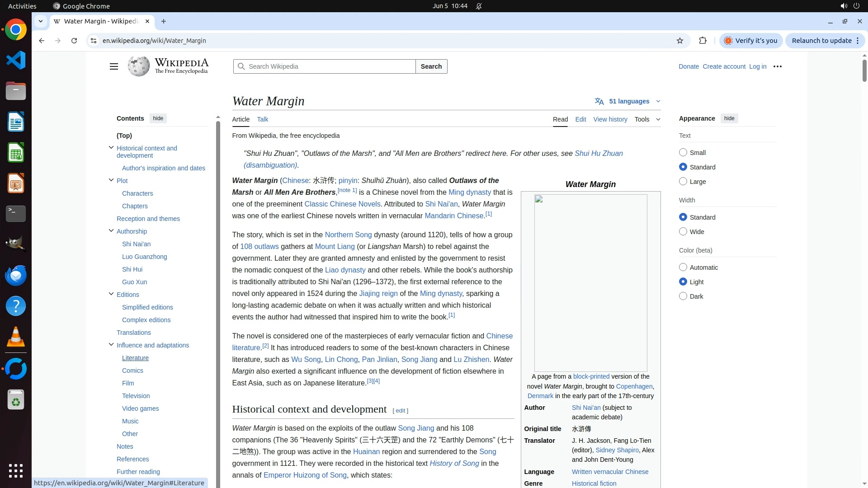Screen dimensions: 868x488
Task: Reload the page with the refresh icon
Action: [x=74, y=41]
